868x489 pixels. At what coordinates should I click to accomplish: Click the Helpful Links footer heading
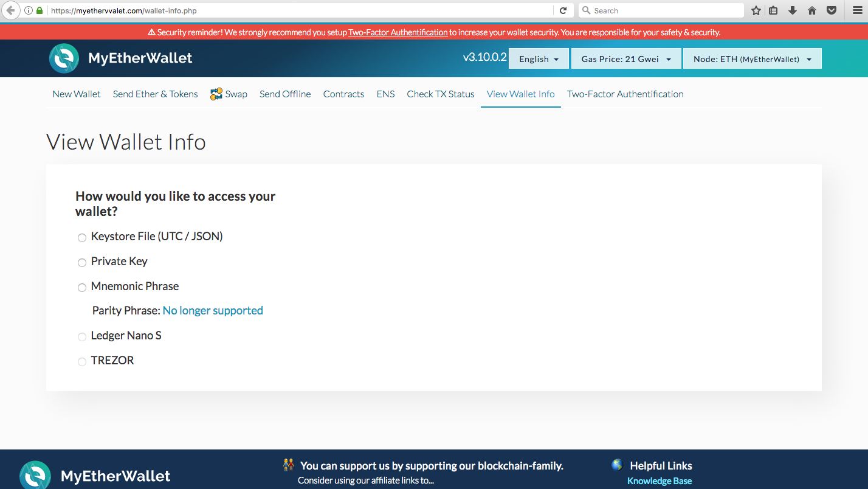661,466
